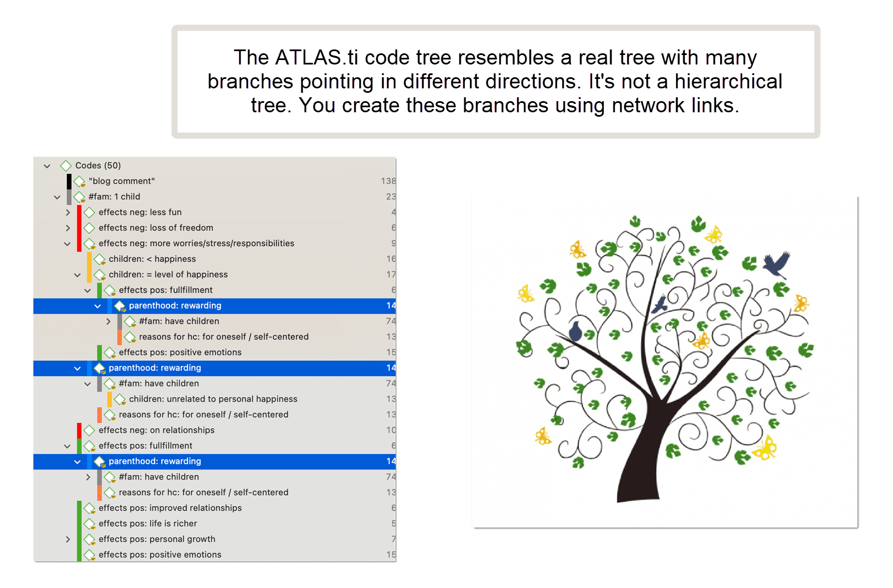
Task: Collapse the #fam: 1 child branch
Action: (57, 197)
